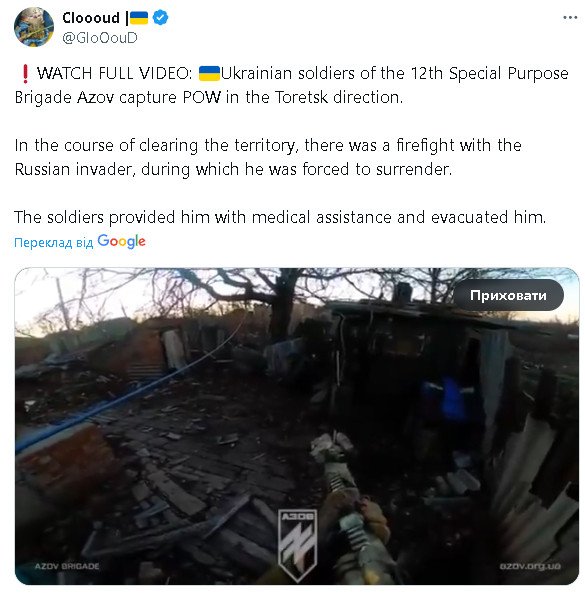Play the Azov brigade video thumbnail
The width and height of the screenshot is (585, 599).
click(297, 426)
